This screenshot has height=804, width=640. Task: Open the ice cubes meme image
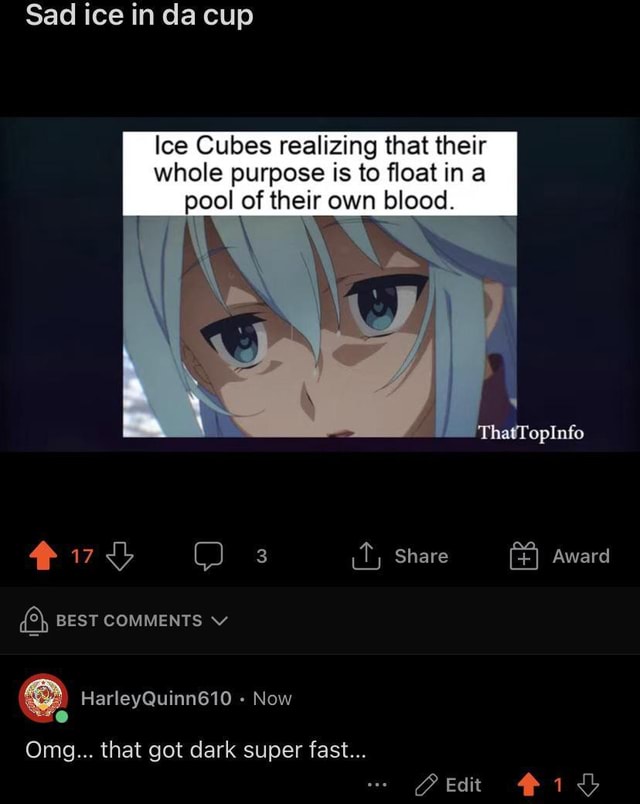[319, 284]
